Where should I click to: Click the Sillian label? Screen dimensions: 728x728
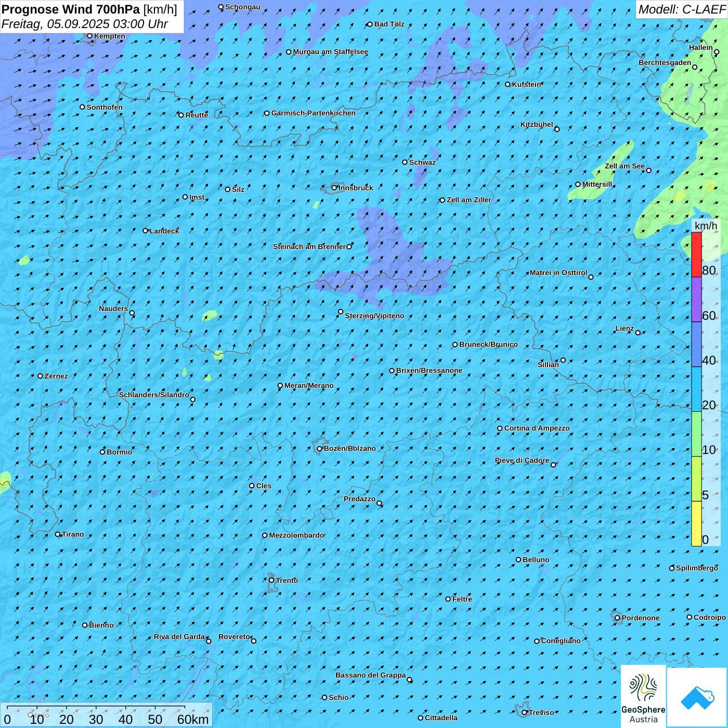(x=548, y=365)
